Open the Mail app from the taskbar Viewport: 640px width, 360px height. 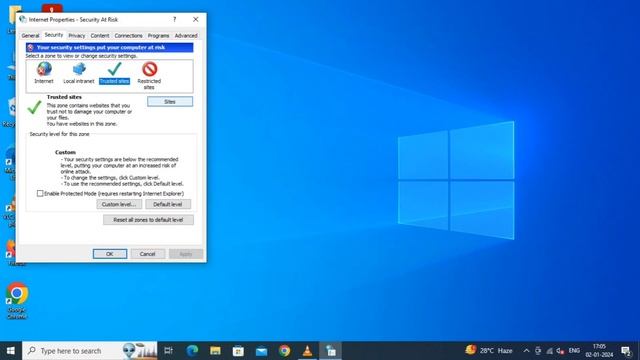261,351
